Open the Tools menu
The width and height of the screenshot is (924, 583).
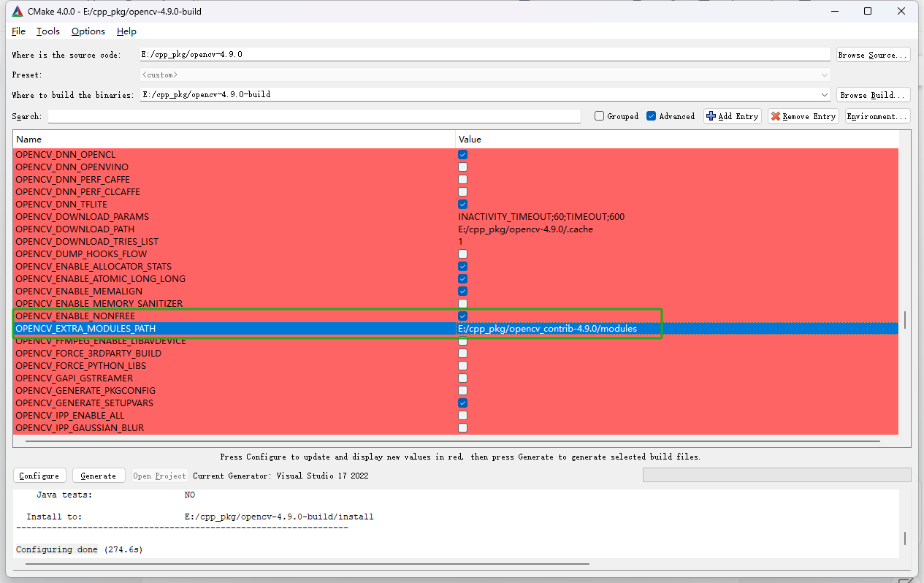[47, 31]
